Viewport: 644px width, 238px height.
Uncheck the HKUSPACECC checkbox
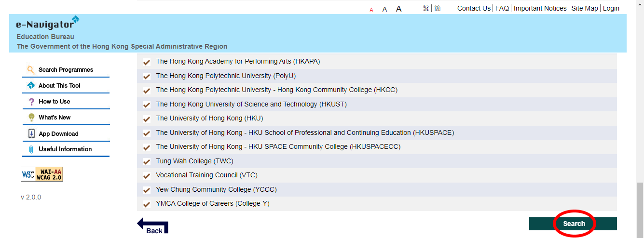[147, 147]
